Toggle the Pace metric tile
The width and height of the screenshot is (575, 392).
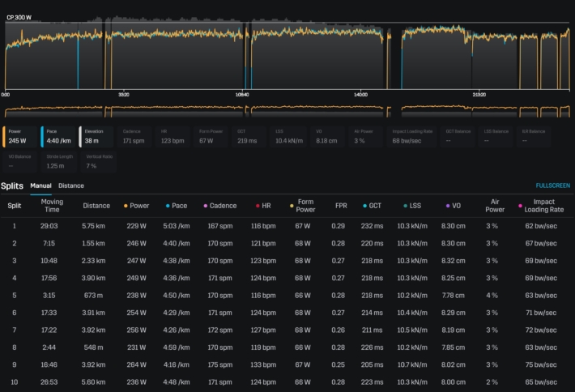[x=57, y=135]
